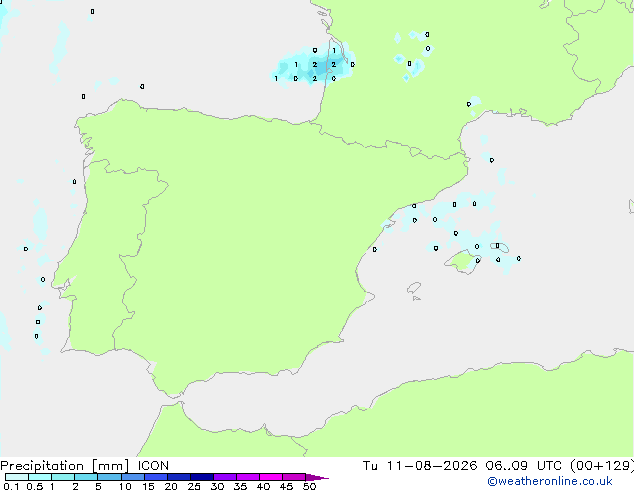This screenshot has height=490, width=634.
Task: Open the weatheronline.co.uk copyright link
Action: point(550,481)
